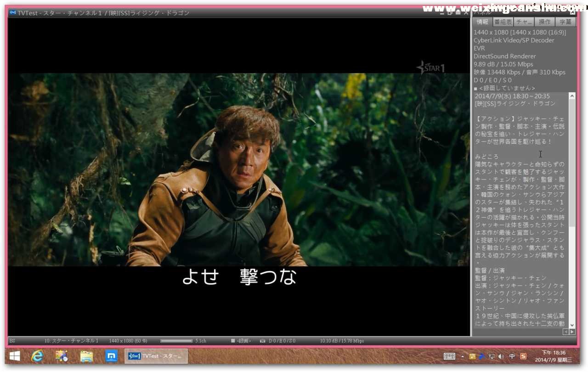The height and width of the screenshot is (372, 588).
Task: Click the program info scrollbar thumb
Action: click(572, 163)
